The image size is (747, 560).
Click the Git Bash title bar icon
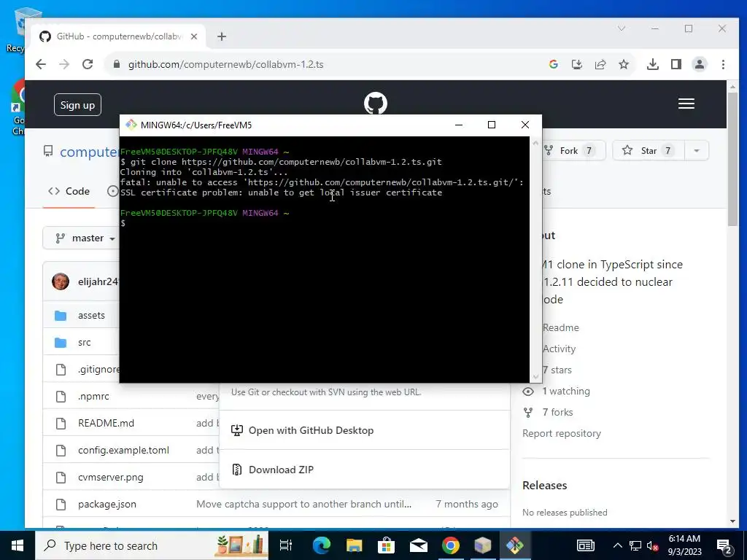(x=131, y=125)
